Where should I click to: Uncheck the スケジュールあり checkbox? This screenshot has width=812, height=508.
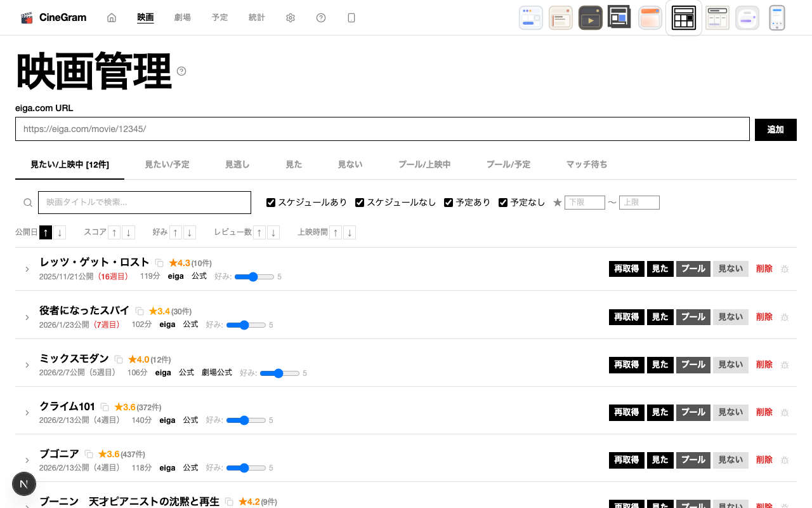pyautogui.click(x=271, y=203)
